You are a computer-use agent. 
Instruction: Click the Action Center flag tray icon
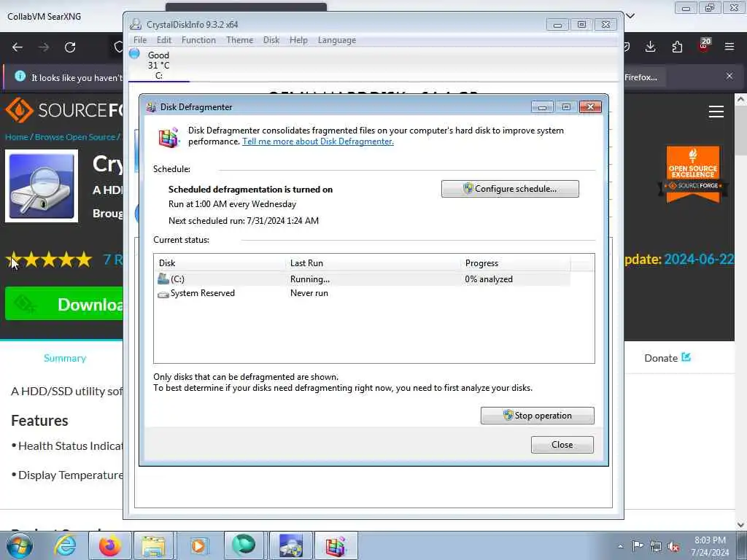(x=638, y=545)
